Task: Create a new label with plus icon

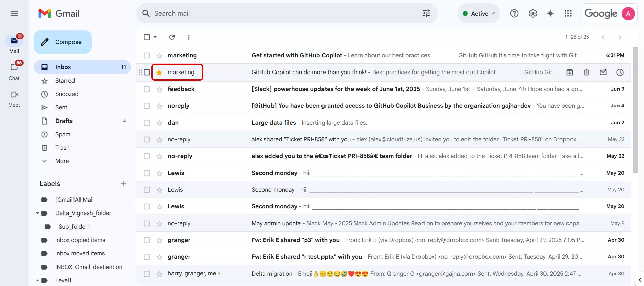Action: (123, 184)
